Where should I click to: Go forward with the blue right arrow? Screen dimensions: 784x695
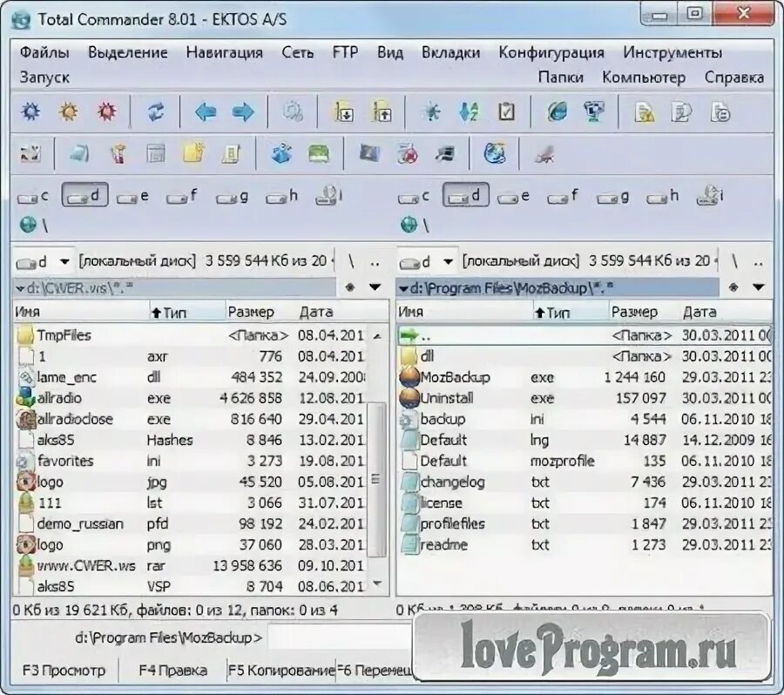coord(243,111)
